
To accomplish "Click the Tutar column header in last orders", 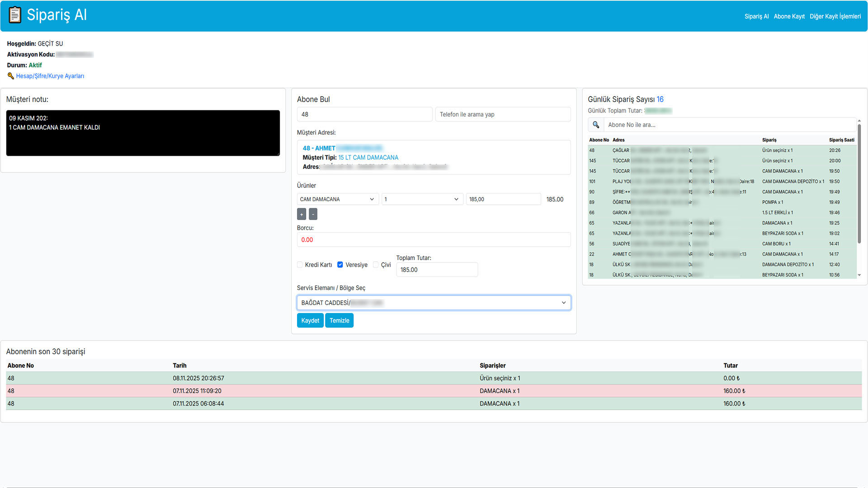I will [731, 366].
